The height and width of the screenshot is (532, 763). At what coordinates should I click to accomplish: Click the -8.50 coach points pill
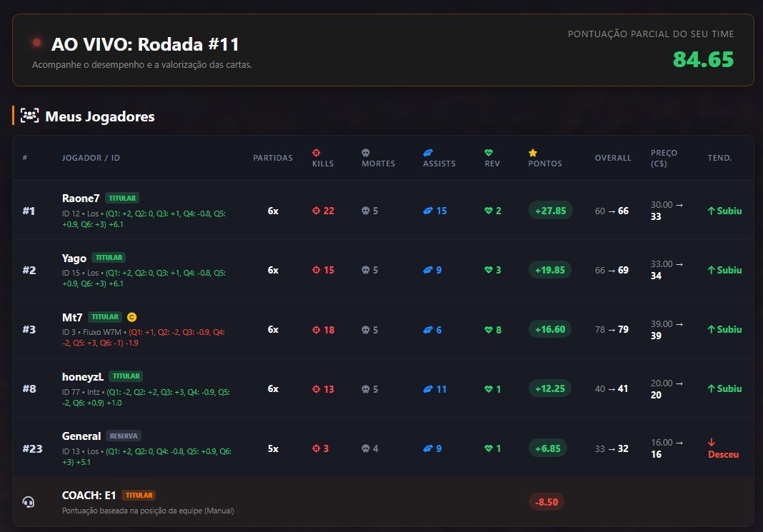[547, 502]
